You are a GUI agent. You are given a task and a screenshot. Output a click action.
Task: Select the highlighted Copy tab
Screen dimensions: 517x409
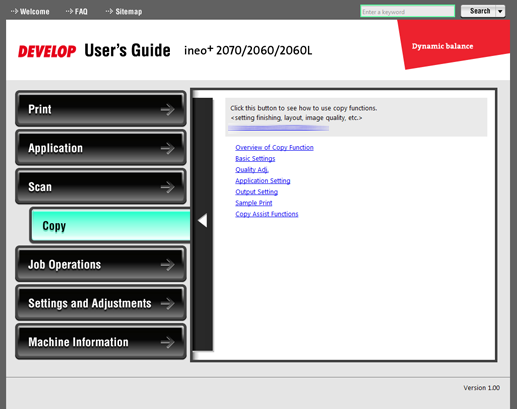110,225
